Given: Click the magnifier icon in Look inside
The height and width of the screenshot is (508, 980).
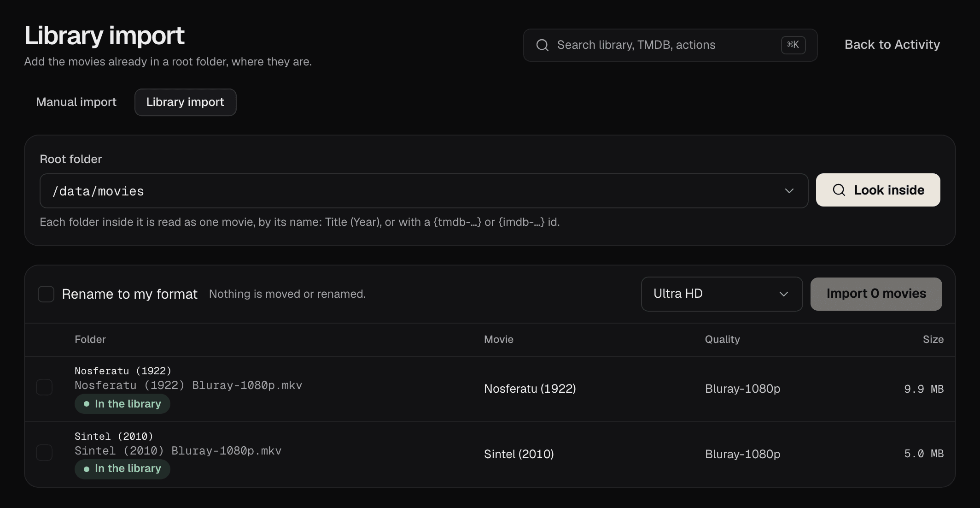Looking at the screenshot, I should pyautogui.click(x=839, y=190).
